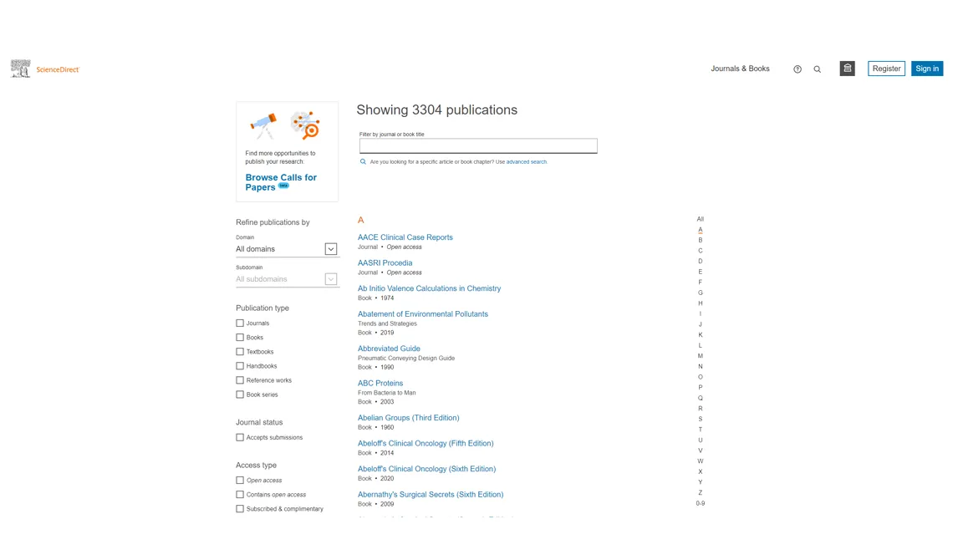Check the Handbooks checkbox

pos(240,365)
